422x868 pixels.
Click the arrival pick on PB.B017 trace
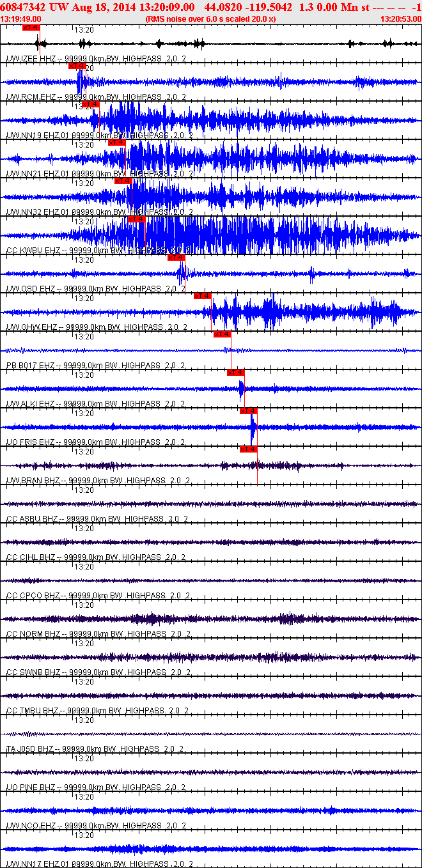(x=222, y=334)
